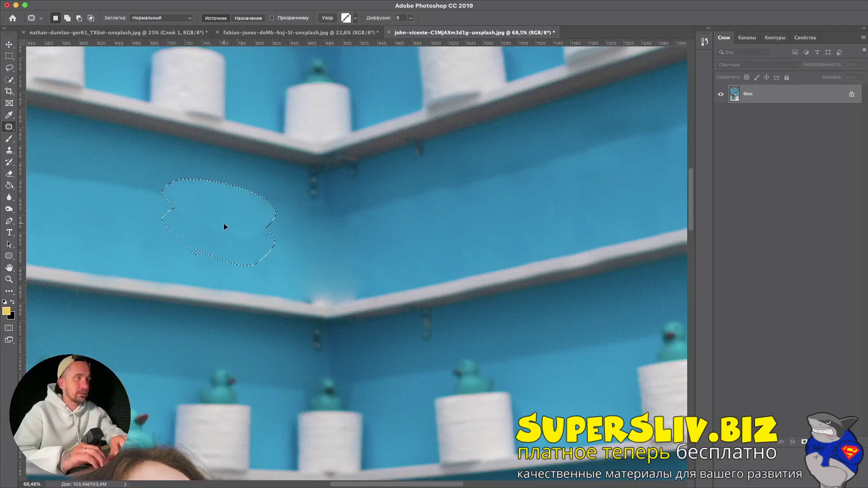The height and width of the screenshot is (488, 868).
Task: Select the Lasso tool
Action: tap(9, 68)
